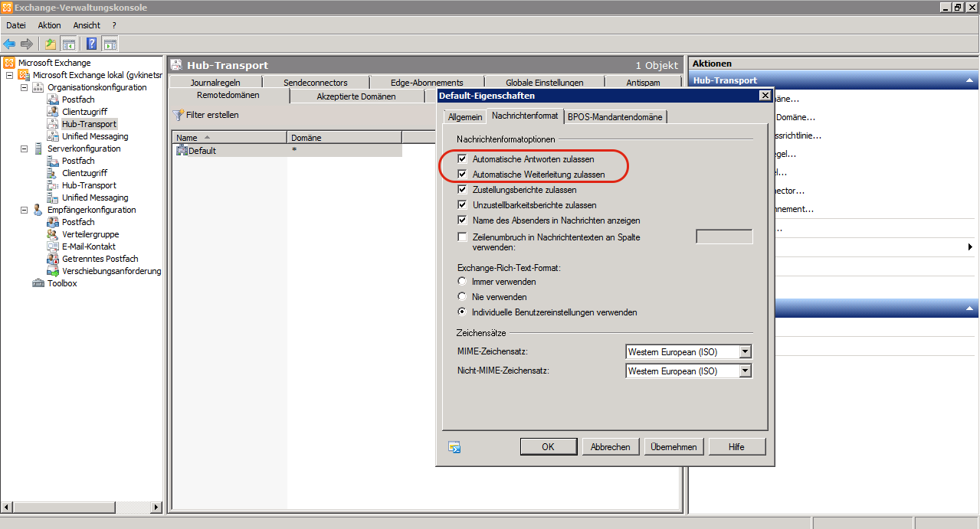
Task: Open Clientzugriff under Serverkonfiguration
Action: 84,173
